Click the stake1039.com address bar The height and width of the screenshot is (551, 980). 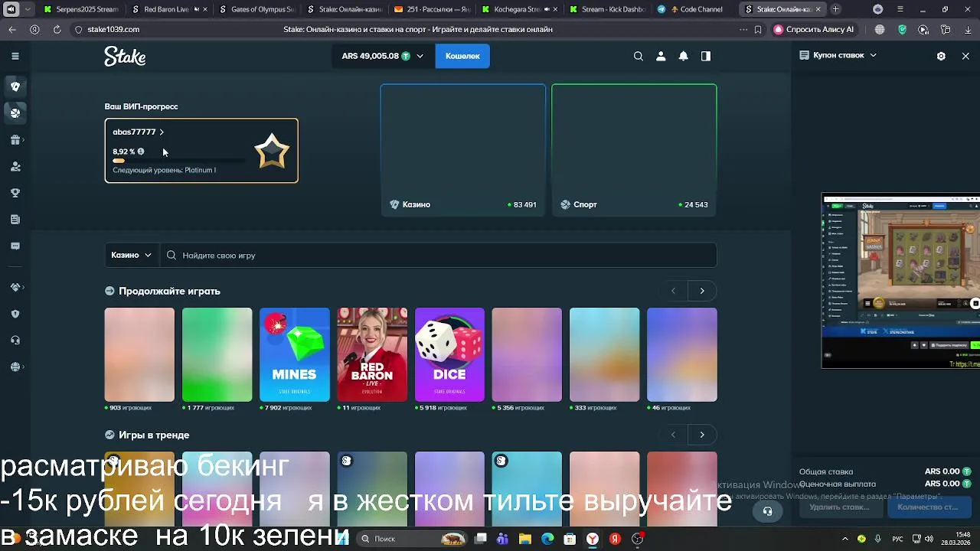point(113,29)
